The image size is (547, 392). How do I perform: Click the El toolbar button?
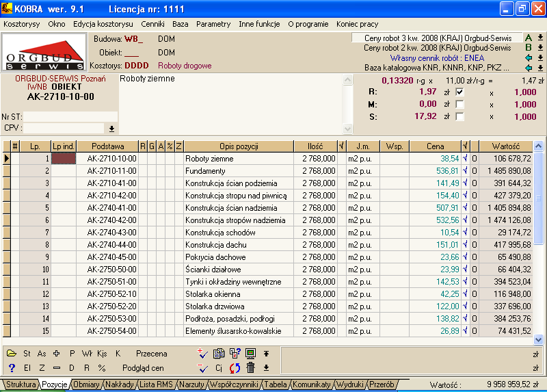[27, 368]
